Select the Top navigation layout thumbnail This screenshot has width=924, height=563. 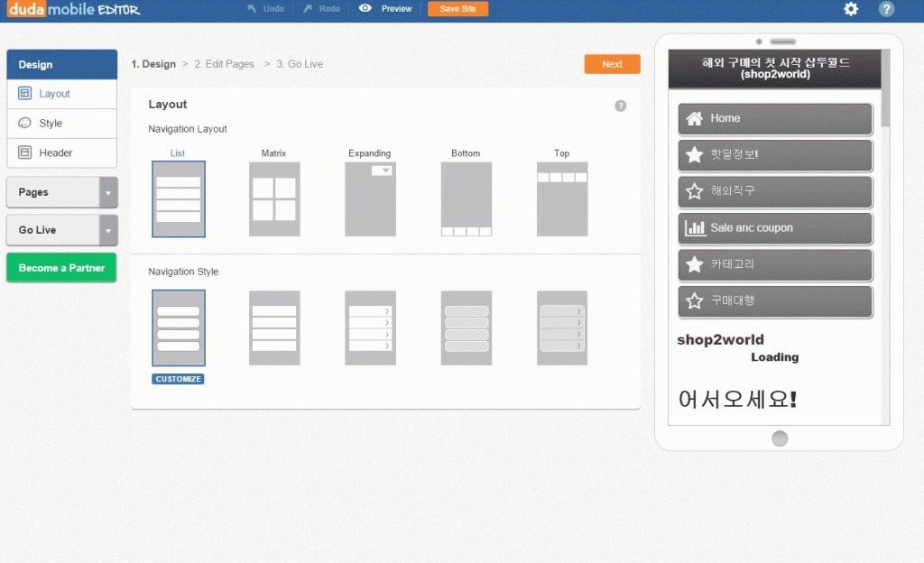(561, 199)
